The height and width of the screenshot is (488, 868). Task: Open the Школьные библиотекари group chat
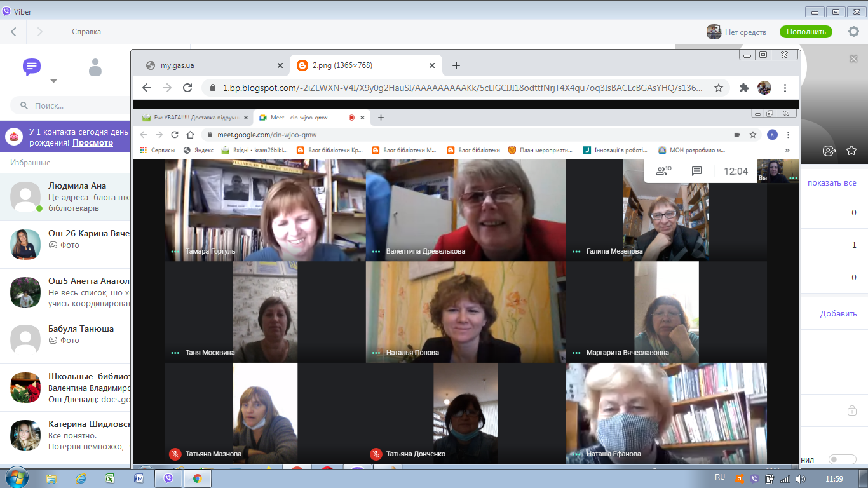(x=65, y=388)
